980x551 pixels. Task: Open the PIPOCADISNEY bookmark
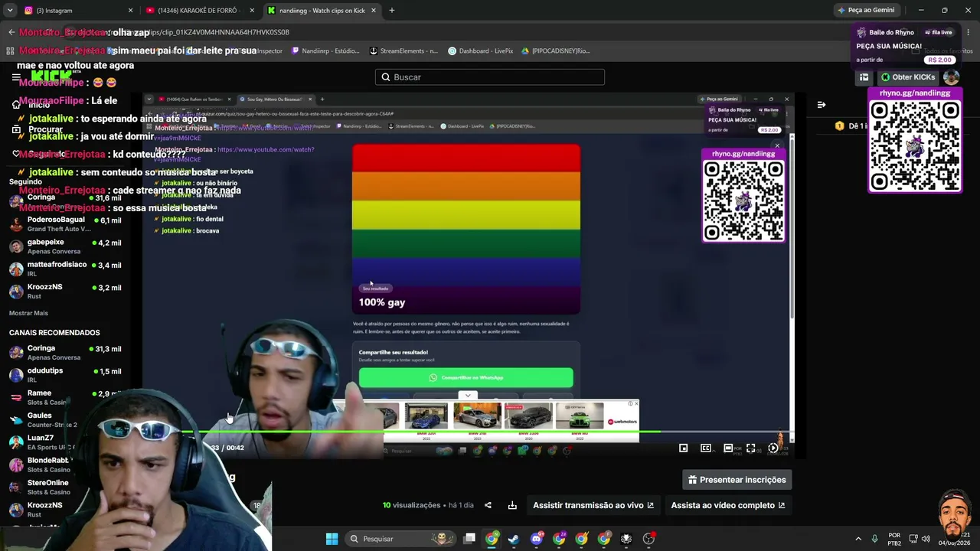point(556,51)
